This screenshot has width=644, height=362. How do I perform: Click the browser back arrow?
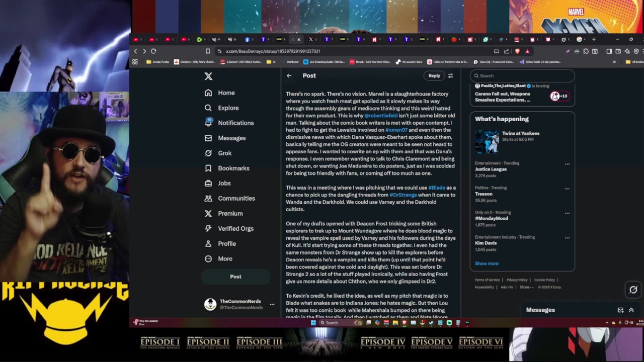tap(135, 51)
